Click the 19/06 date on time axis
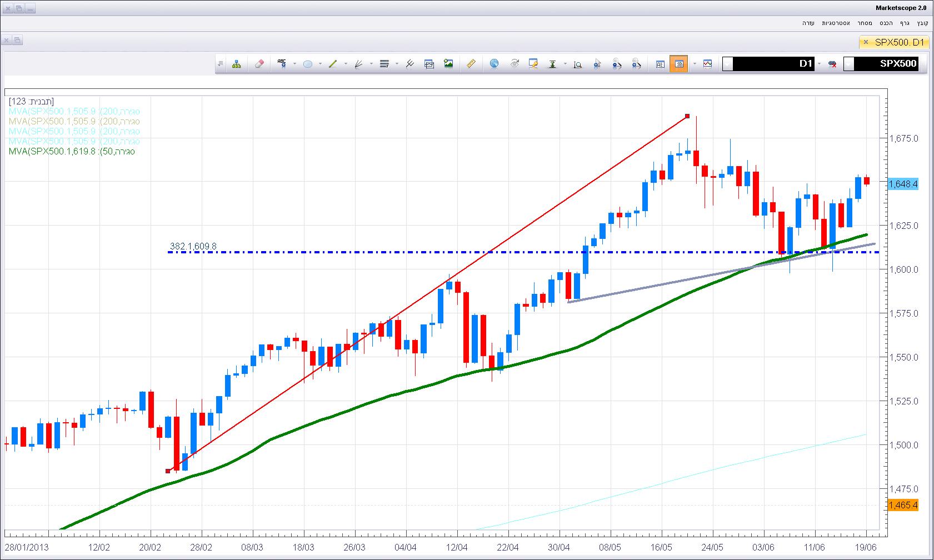Image resolution: width=934 pixels, height=560 pixels. pyautogui.click(x=867, y=547)
